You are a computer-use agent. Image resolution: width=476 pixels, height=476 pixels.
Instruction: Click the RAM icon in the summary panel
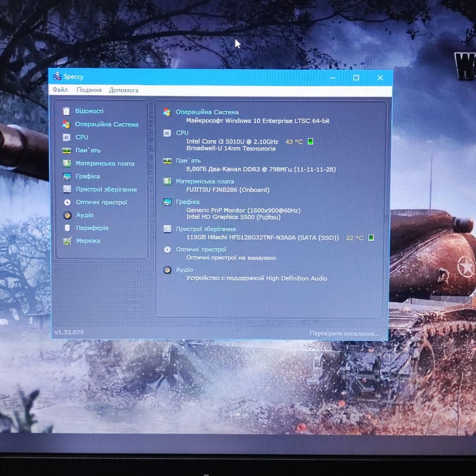point(167,161)
